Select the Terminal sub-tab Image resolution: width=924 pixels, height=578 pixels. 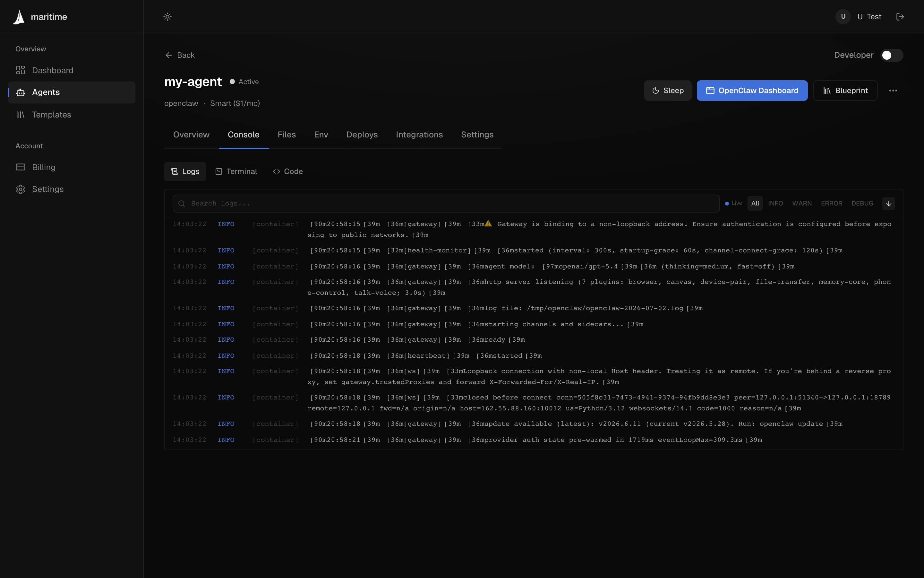[x=236, y=171]
